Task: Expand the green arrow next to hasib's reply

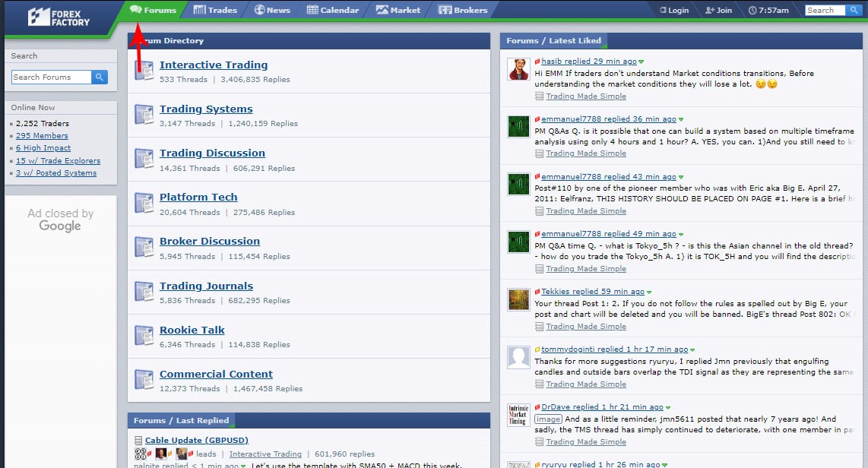Action: pyautogui.click(x=641, y=62)
